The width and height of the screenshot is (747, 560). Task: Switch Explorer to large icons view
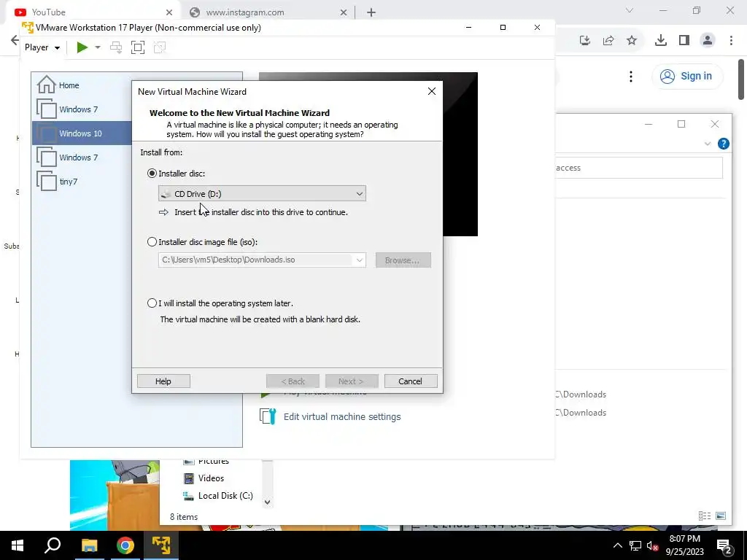pos(721,516)
